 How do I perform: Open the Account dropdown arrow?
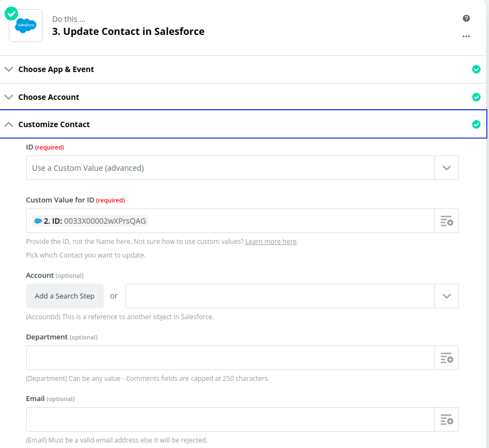446,296
